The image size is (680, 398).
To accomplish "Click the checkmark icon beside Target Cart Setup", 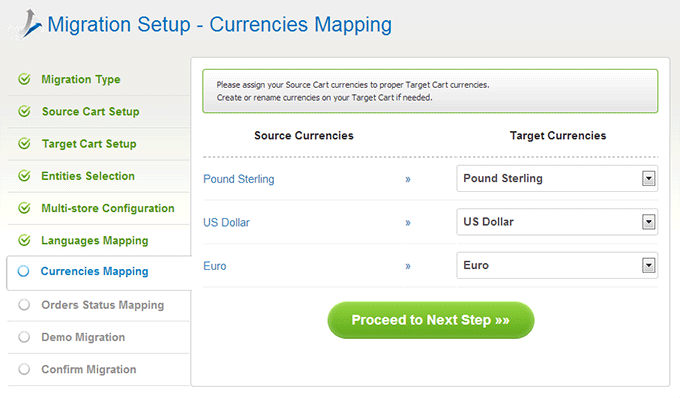I will [24, 144].
